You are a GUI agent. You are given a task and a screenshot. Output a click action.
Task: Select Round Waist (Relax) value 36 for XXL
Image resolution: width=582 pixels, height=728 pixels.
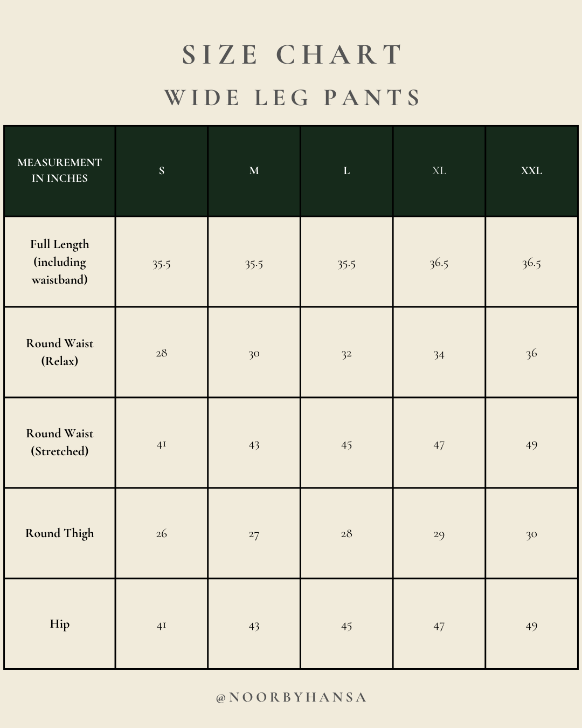click(x=531, y=354)
